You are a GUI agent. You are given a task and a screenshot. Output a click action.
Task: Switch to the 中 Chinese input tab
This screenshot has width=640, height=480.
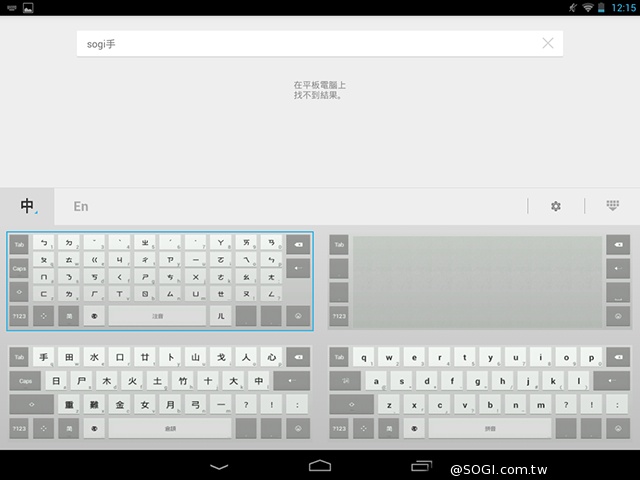click(x=27, y=206)
